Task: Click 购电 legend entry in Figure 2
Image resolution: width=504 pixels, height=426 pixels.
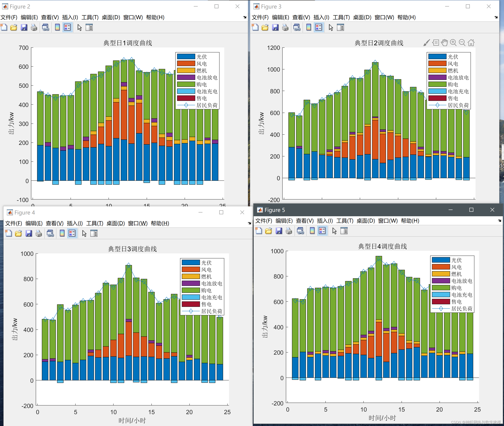Action: coord(201,85)
